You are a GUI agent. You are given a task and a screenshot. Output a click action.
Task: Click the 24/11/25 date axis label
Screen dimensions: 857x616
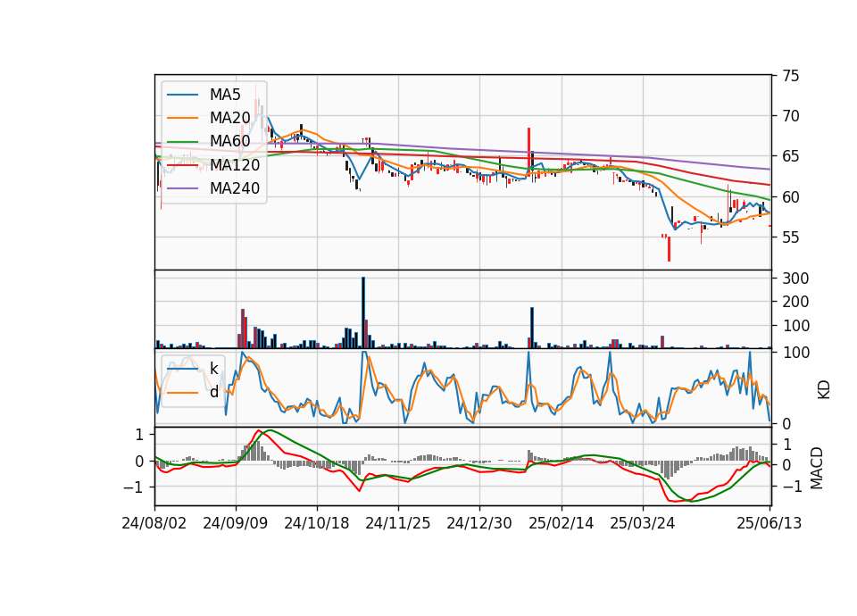398,524
